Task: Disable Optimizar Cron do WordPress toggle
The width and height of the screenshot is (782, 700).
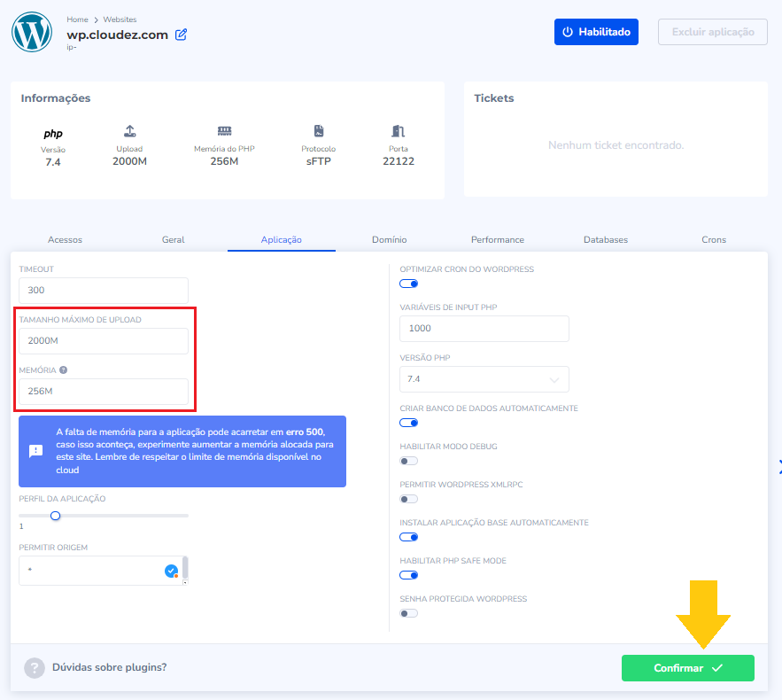Action: 408,284
